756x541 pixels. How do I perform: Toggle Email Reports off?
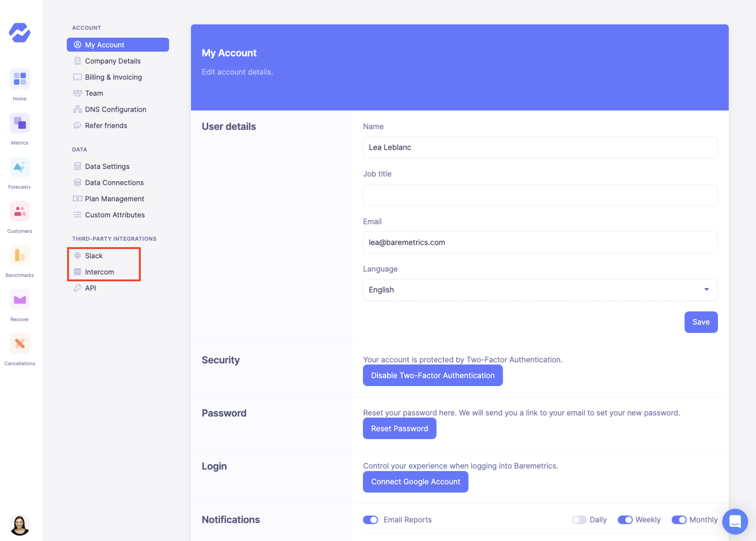point(370,520)
